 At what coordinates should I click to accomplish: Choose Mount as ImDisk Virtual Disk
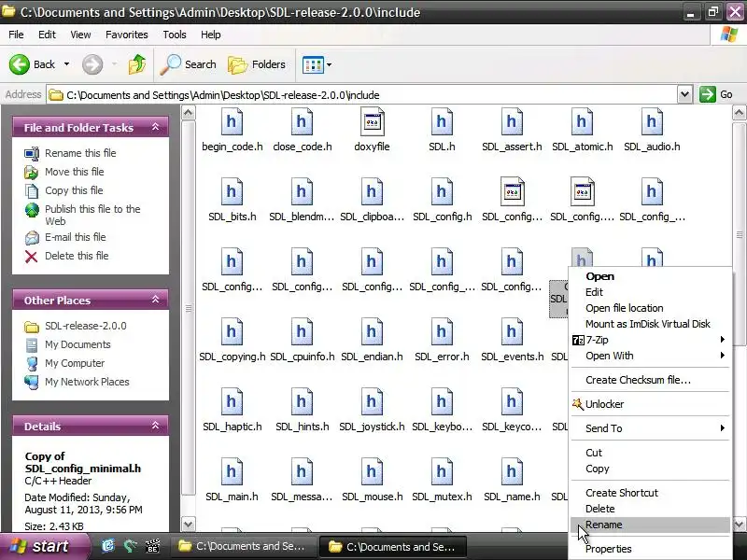tap(650, 324)
